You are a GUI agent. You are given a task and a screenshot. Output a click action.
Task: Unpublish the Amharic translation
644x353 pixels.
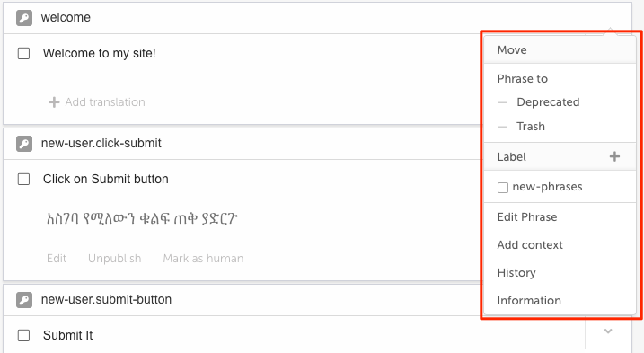(115, 259)
